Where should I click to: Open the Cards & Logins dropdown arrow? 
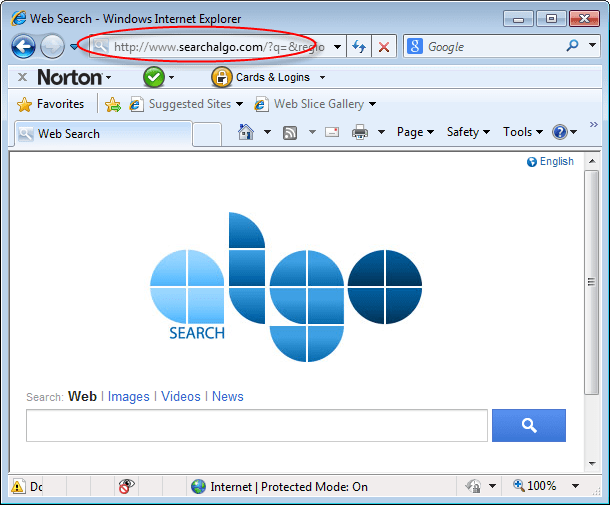(x=322, y=77)
